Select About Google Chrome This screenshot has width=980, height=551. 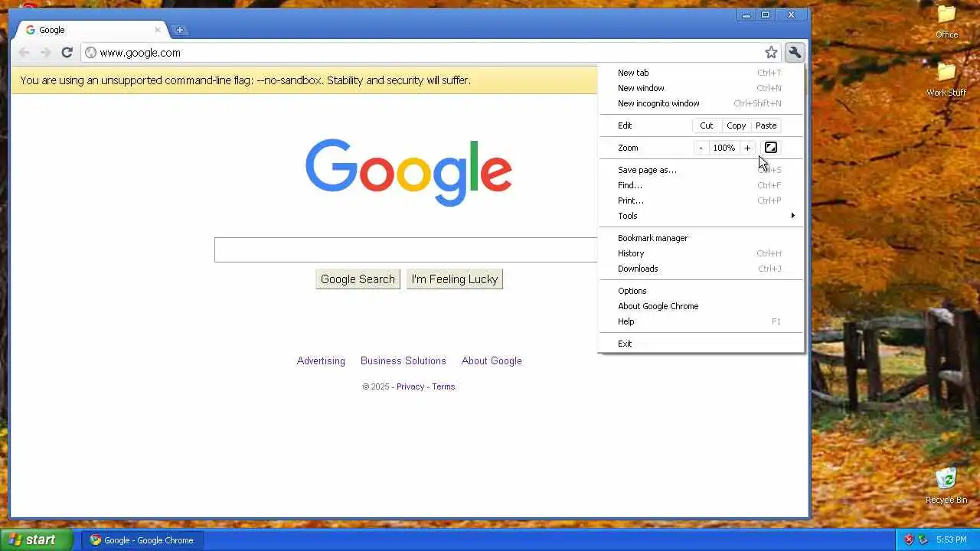[x=701, y=306]
